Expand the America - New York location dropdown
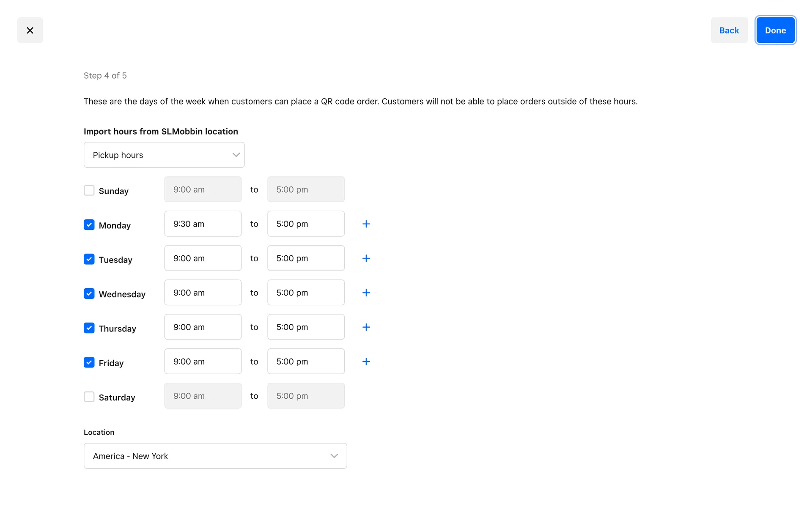The image size is (812, 508). (x=215, y=456)
